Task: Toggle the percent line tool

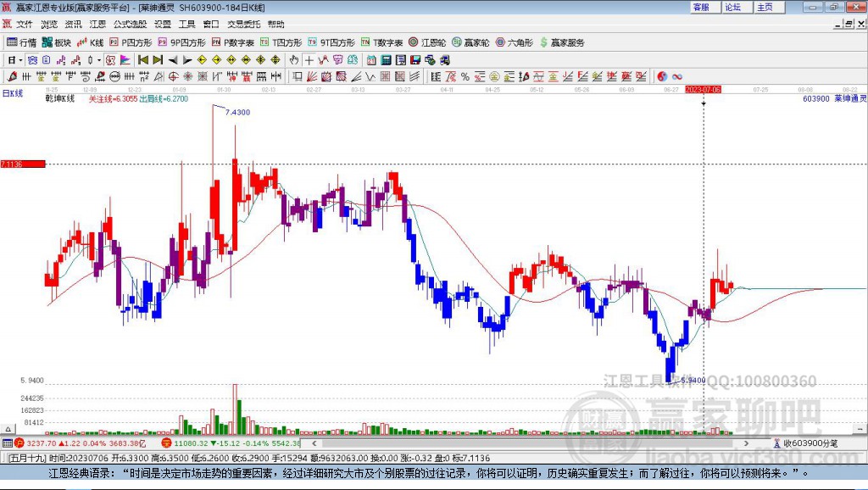Action: click(465, 77)
